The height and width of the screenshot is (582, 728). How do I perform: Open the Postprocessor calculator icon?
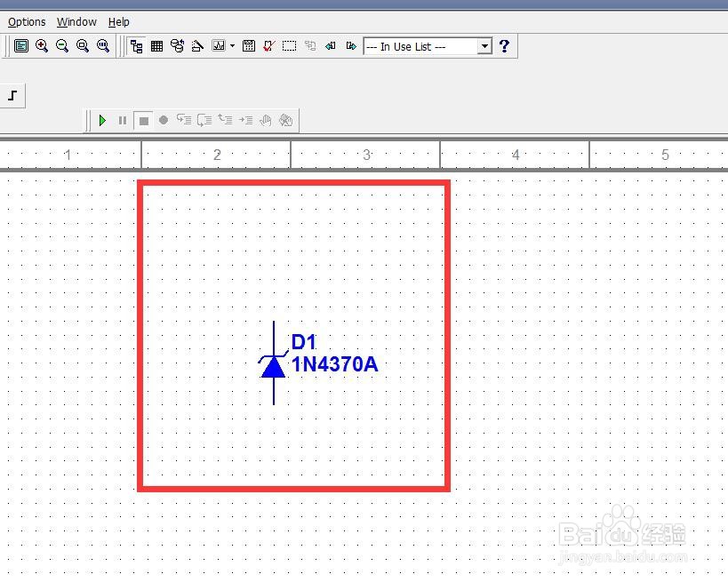(249, 46)
